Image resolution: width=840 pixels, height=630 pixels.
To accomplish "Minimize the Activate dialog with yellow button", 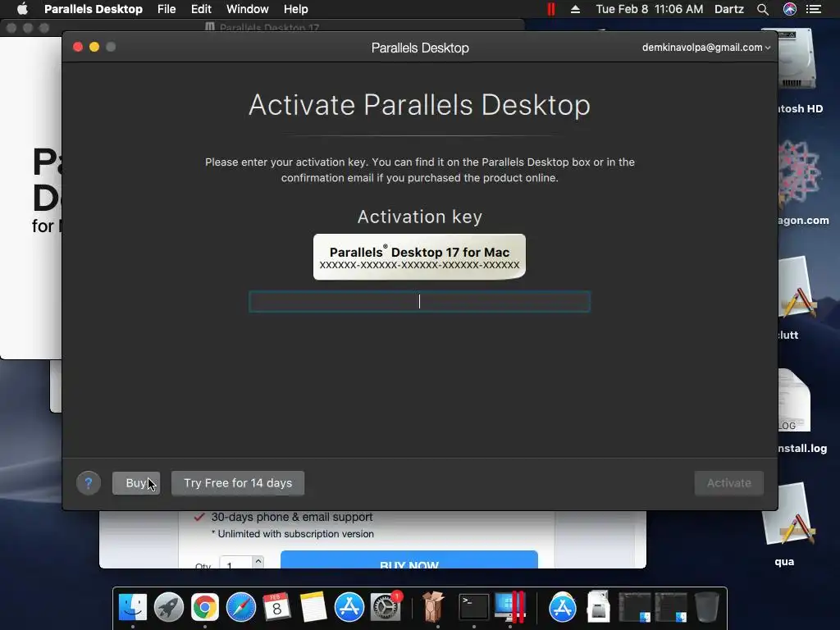I will click(94, 47).
